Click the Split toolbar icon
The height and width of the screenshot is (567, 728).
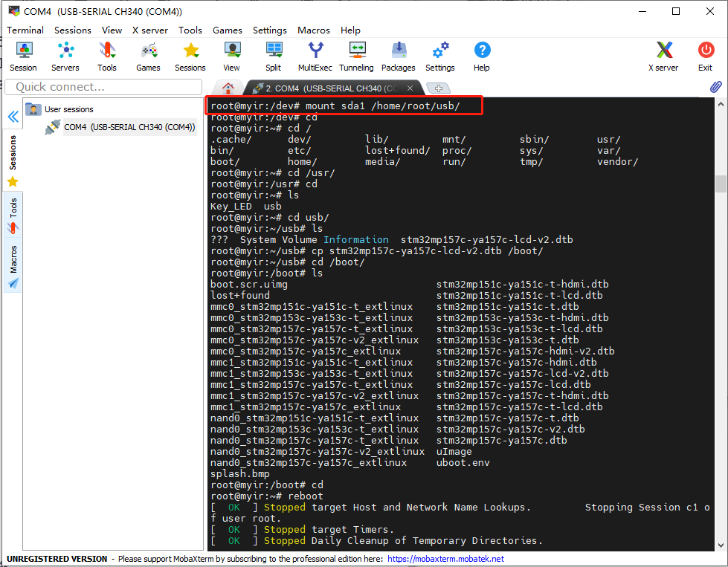(x=274, y=56)
